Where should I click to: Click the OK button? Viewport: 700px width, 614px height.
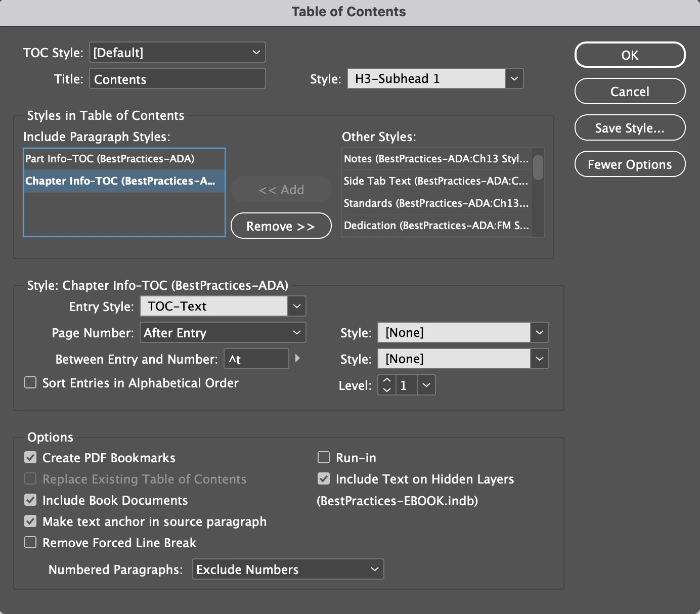tap(630, 55)
